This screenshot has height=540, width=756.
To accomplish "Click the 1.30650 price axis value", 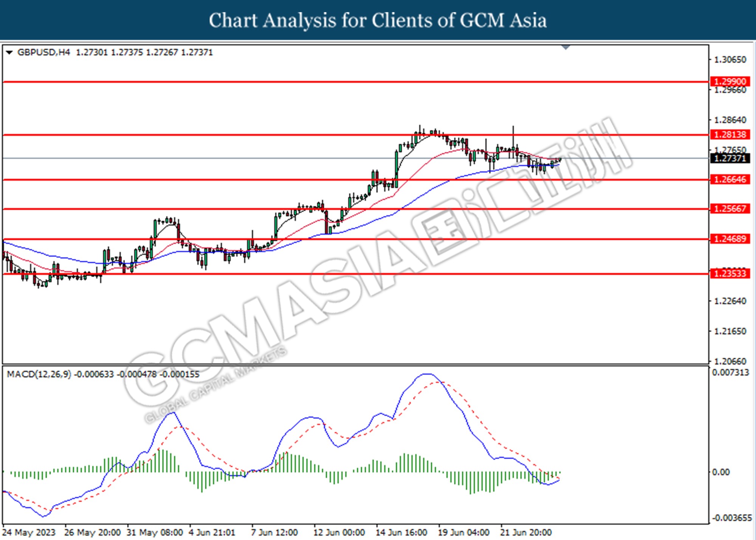I will coord(730,60).
